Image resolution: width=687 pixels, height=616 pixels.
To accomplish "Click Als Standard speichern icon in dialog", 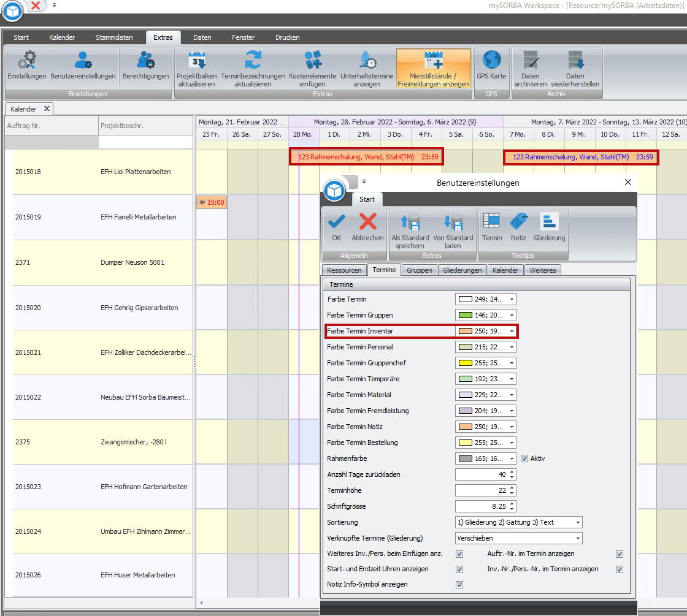I will (410, 222).
